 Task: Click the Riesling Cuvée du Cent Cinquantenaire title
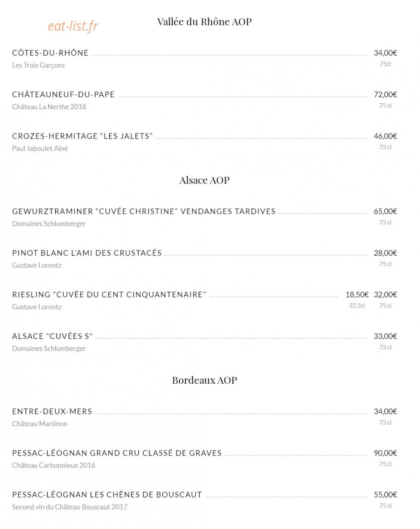pos(109,295)
